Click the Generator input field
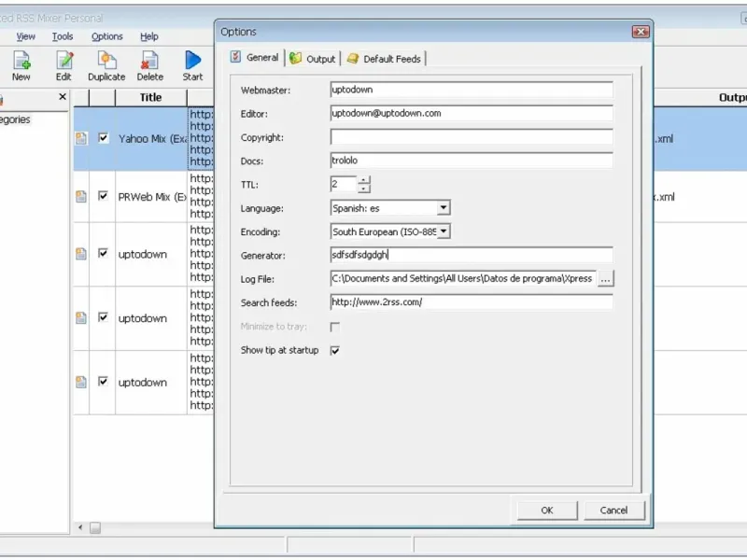This screenshot has height=560, width=747. pyautogui.click(x=472, y=255)
